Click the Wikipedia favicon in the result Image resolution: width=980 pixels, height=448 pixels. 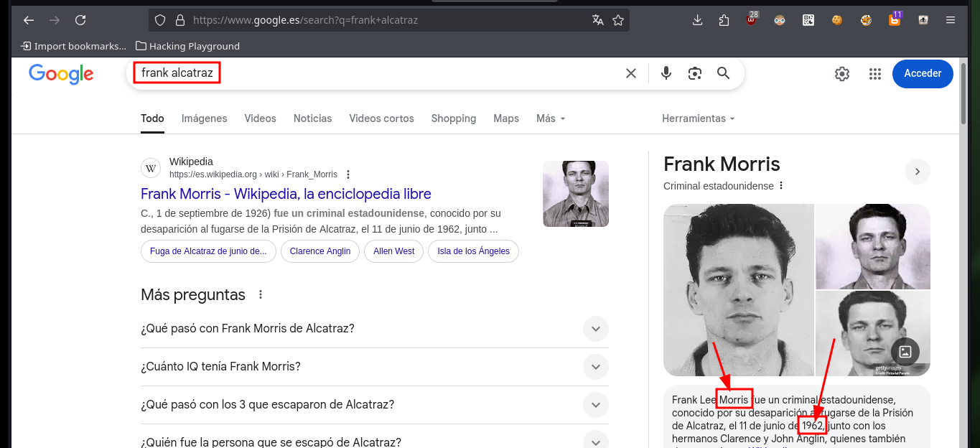pyautogui.click(x=151, y=168)
